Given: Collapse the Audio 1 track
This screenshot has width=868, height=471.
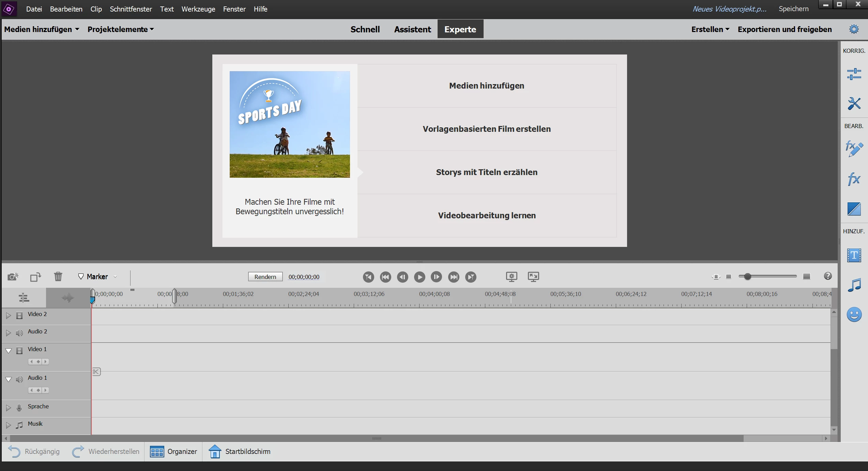Looking at the screenshot, I should point(9,379).
